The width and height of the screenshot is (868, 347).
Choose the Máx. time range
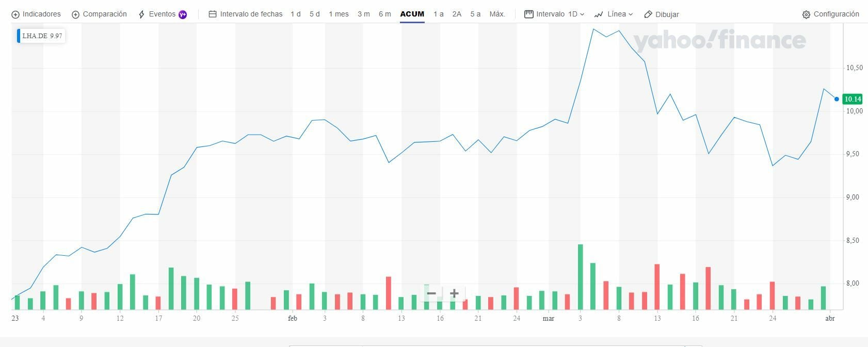click(497, 14)
